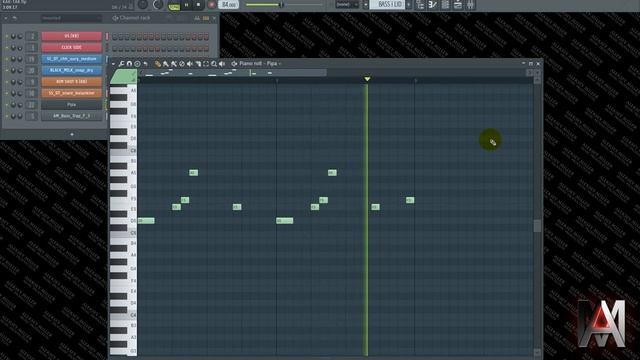640x360 pixels.
Task: Open the global Snap (none) selector
Action: (347, 4)
